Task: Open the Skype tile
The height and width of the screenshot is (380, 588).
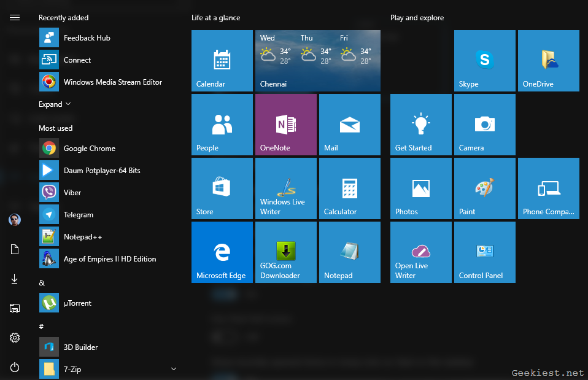Action: pos(484,61)
